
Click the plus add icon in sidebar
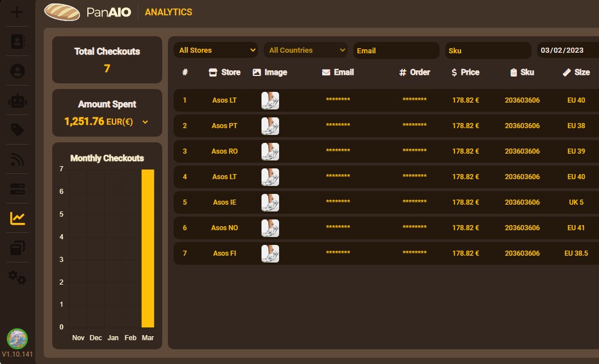click(17, 12)
